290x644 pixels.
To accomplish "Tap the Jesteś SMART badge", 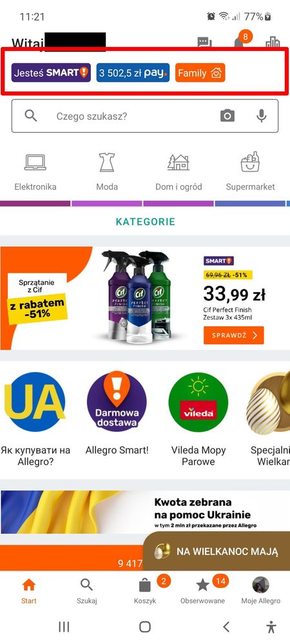I will pos(51,73).
